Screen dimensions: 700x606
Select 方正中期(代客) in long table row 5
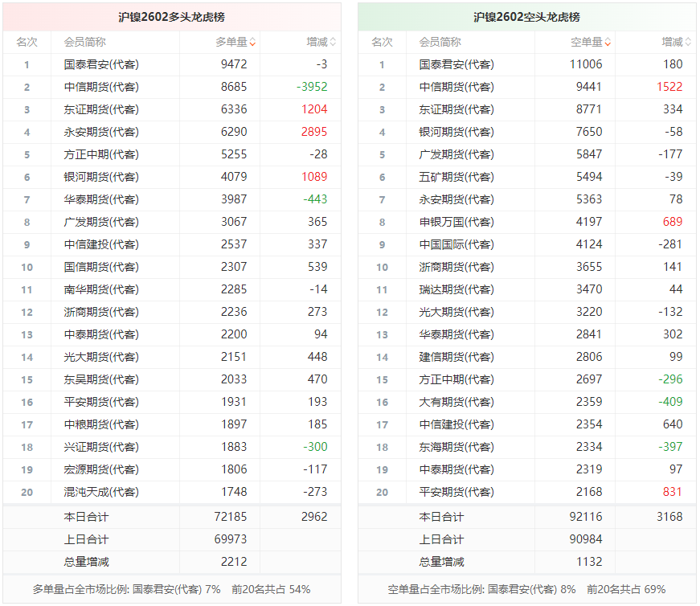click(x=101, y=154)
